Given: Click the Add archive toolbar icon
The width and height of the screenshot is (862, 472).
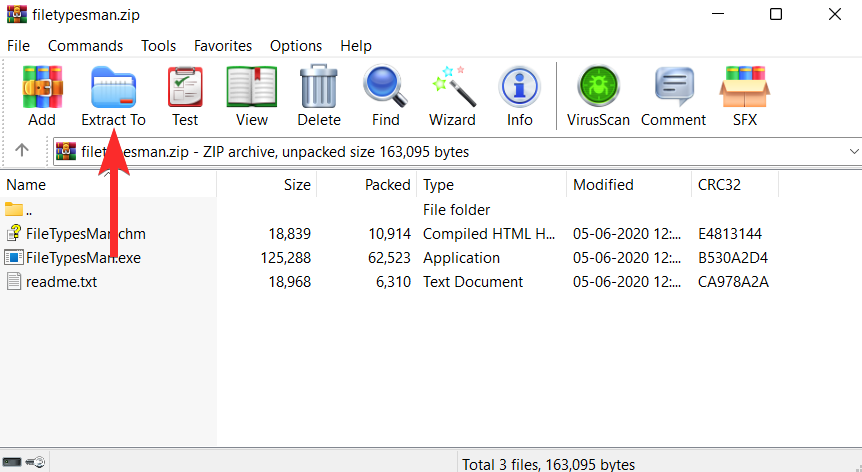Looking at the screenshot, I should (x=42, y=87).
